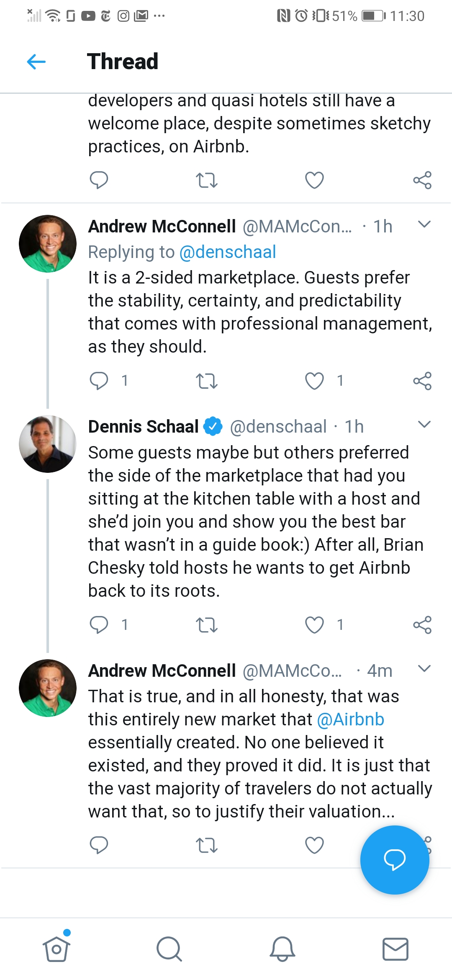452x980 pixels.
Task: Like the tweet about sketchy practices
Action: click(315, 180)
